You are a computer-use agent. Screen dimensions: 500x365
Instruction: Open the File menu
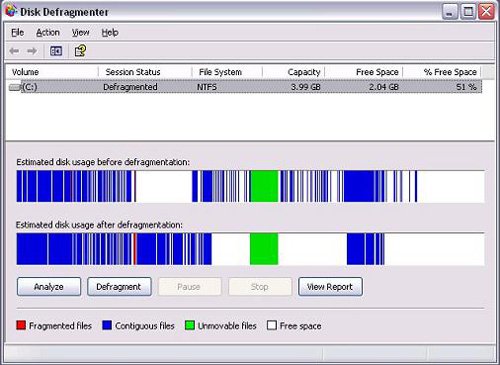17,33
